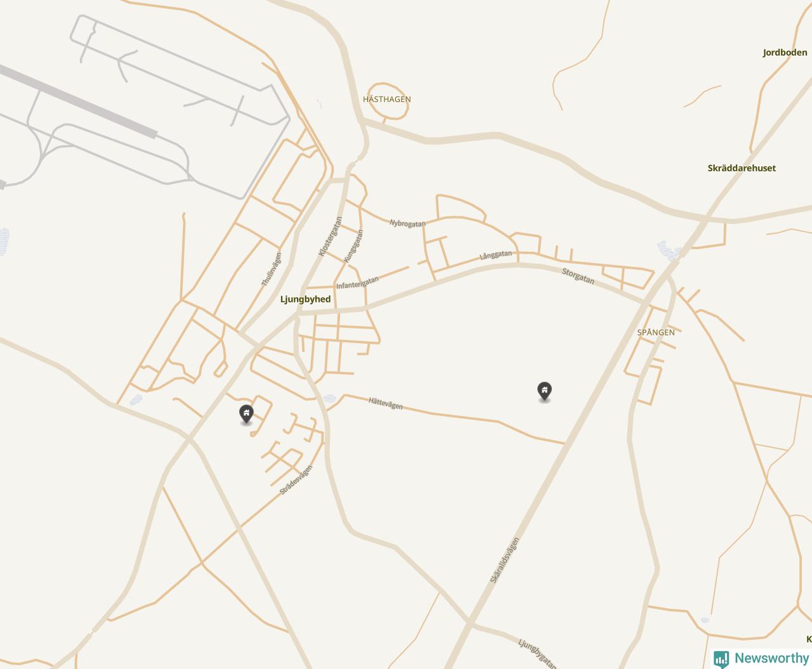This screenshot has width=812, height=669.
Task: Click the Ljungbygatan road label
Action: tap(538, 653)
